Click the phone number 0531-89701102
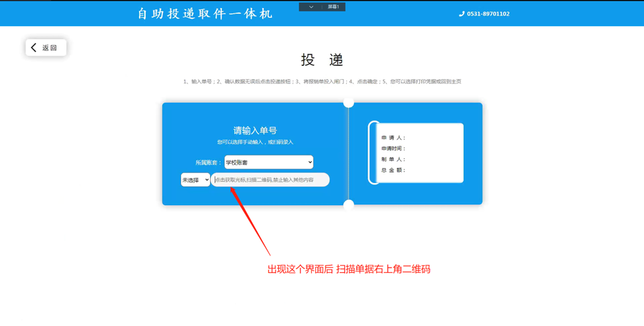This screenshot has height=326, width=644. click(x=488, y=13)
